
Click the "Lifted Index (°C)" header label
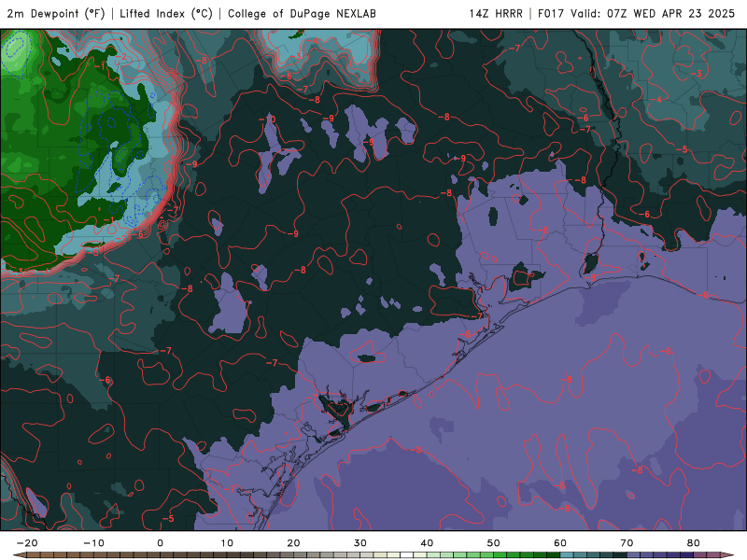click(166, 14)
